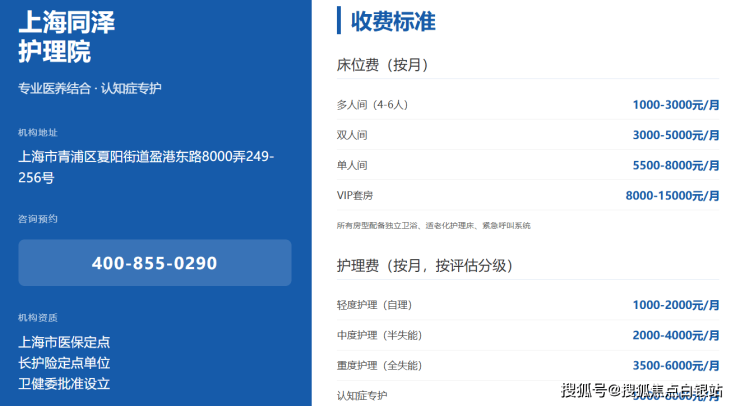Select the price 3000-5000元/月

(x=676, y=135)
